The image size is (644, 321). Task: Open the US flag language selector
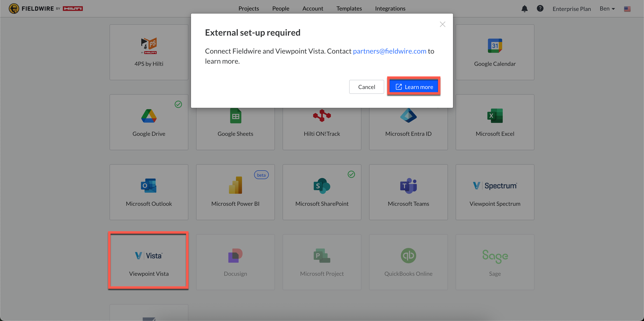pyautogui.click(x=627, y=9)
